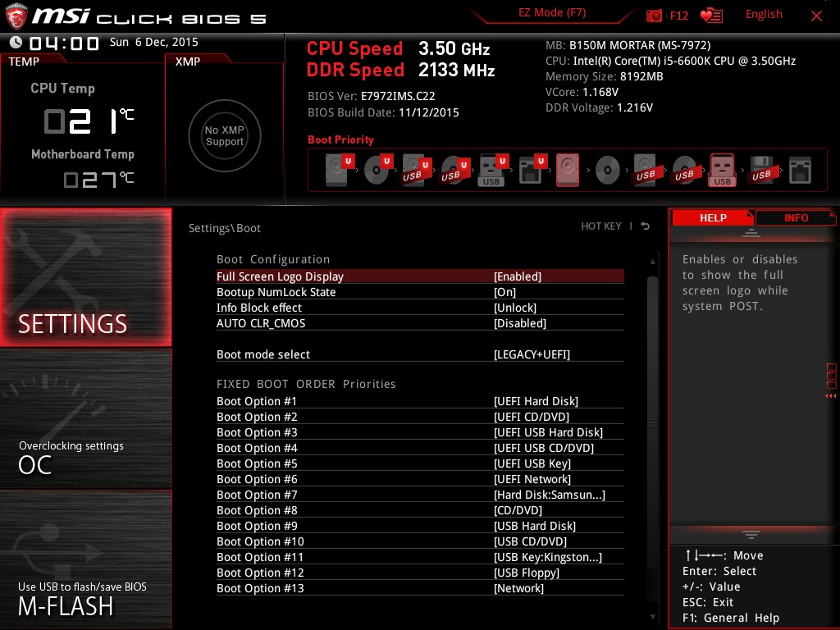Open Boot Option #1 UEFI Hard Disk dropdown
Screen dimensions: 840x630
click(x=536, y=401)
